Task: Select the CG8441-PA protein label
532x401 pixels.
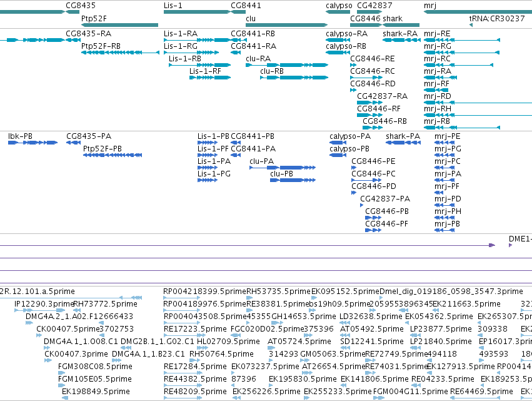Action: 253,149
